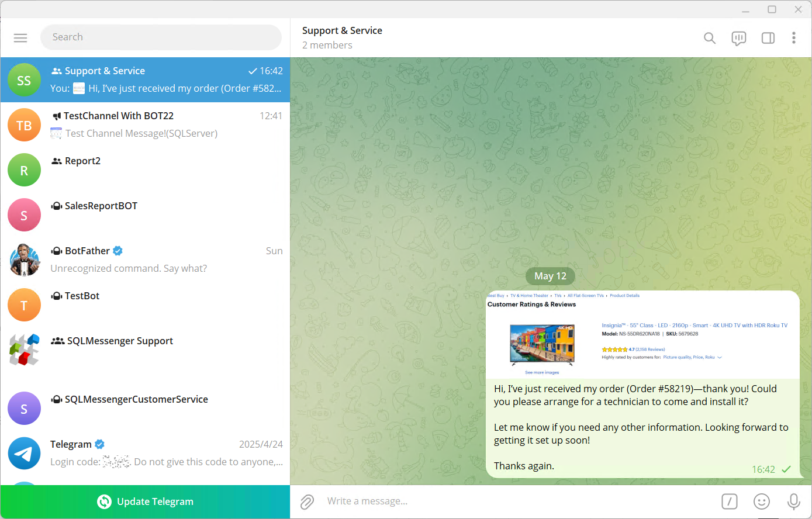The height and width of the screenshot is (519, 812).
Task: Open the TV product screenshot in the message
Action: point(642,335)
